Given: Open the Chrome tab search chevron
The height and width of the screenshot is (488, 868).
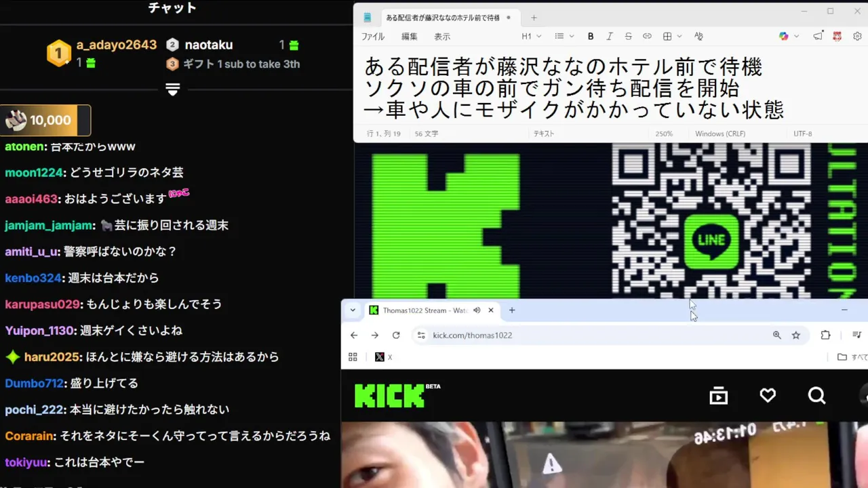Looking at the screenshot, I should coord(353,310).
